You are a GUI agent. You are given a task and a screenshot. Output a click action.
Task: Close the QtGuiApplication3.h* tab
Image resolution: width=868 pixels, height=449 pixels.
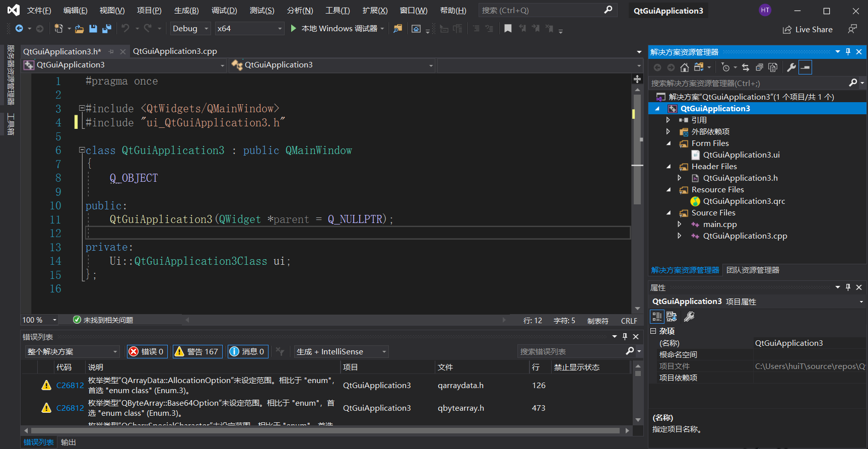point(123,51)
